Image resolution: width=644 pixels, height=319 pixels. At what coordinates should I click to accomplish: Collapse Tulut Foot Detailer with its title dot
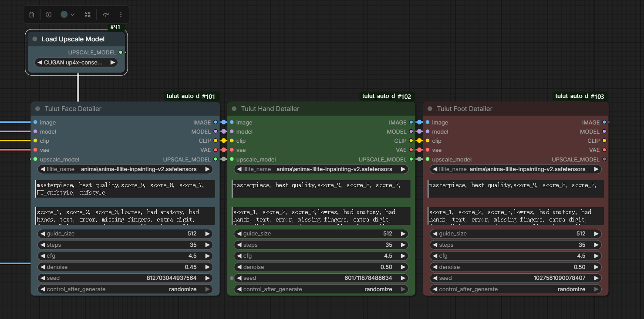tap(430, 109)
